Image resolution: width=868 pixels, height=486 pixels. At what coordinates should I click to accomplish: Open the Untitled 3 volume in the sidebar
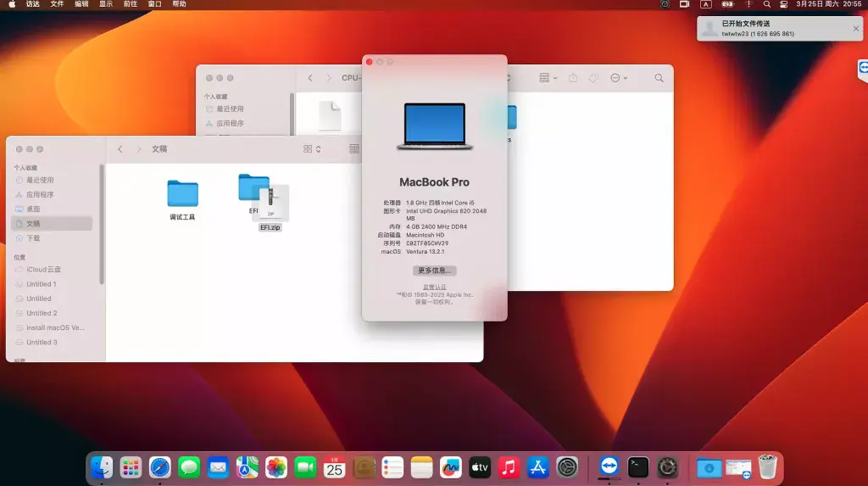coord(42,343)
